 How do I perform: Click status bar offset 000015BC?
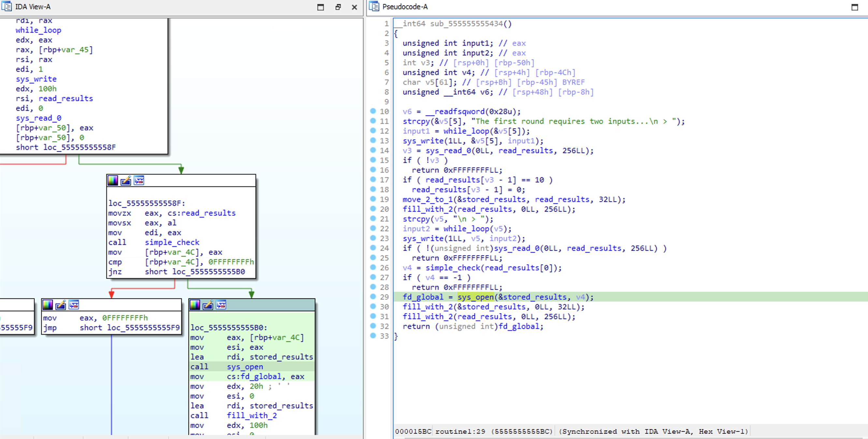[x=413, y=432]
